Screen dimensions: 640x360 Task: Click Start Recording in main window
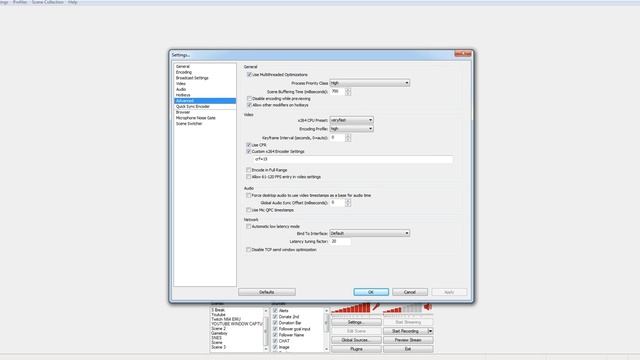click(x=405, y=331)
